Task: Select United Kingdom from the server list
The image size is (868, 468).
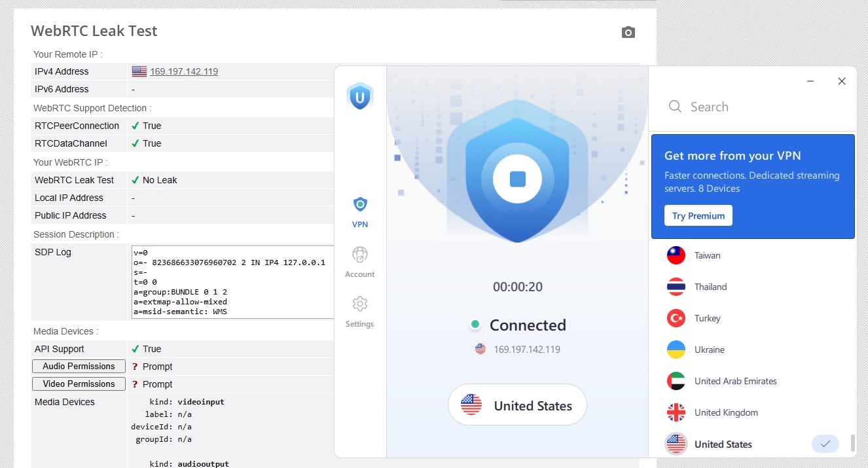Action: [753, 412]
